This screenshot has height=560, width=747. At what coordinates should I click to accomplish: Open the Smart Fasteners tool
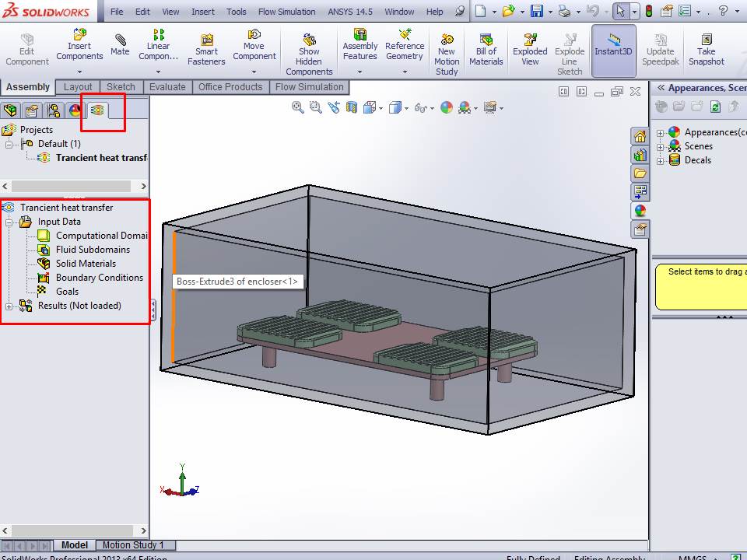click(206, 50)
